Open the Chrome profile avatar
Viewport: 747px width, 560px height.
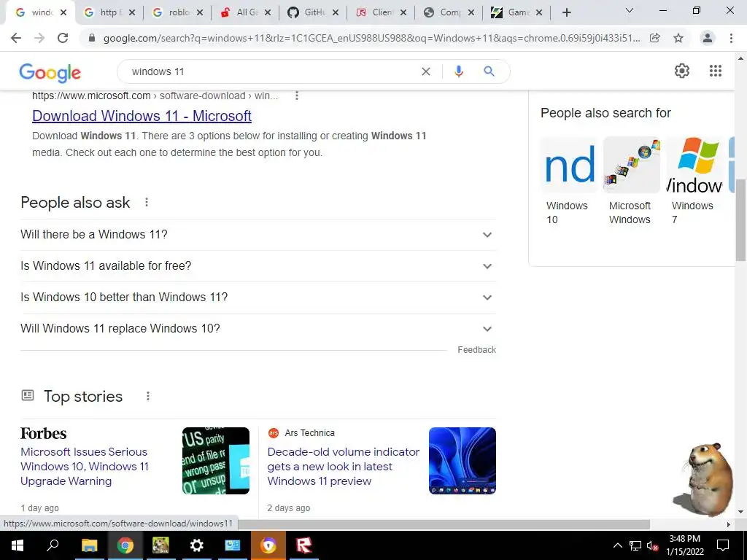(x=708, y=38)
